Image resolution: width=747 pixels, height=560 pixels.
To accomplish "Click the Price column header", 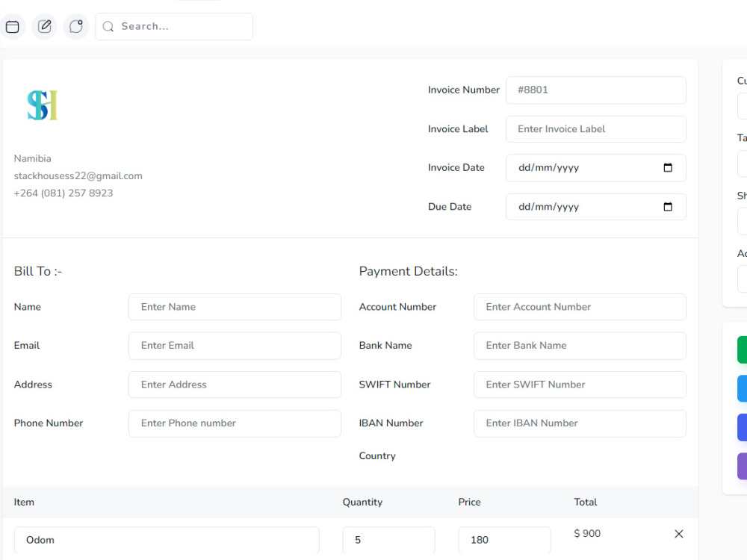I will (469, 502).
